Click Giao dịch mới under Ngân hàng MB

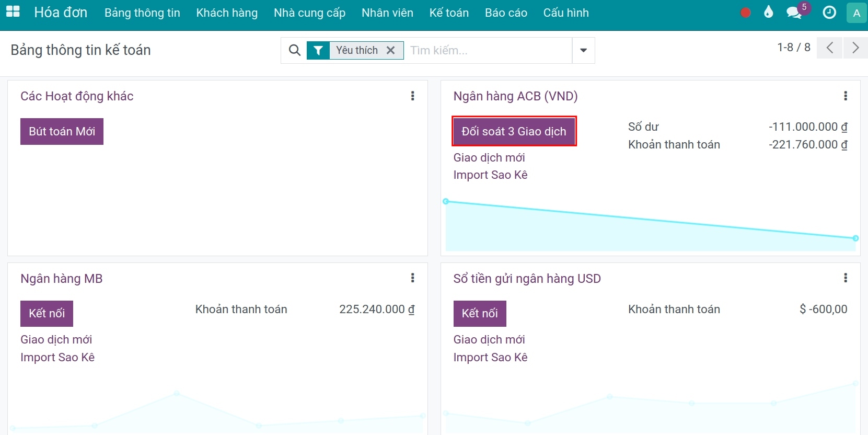pyautogui.click(x=56, y=339)
